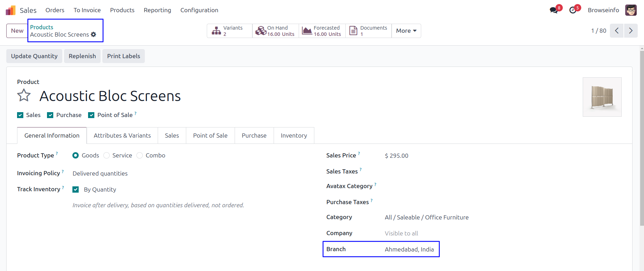
Task: Click the page vertical scrollbar
Action: coord(642,139)
